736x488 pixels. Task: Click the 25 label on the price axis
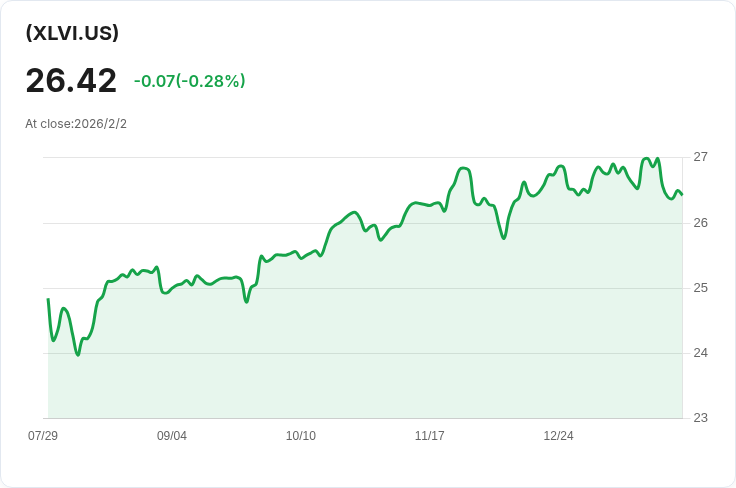700,288
